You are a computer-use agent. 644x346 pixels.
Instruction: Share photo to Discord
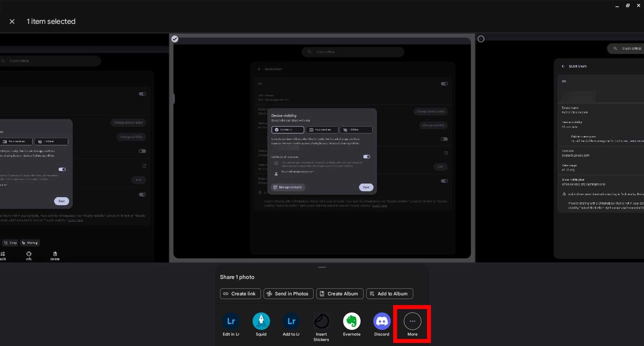pyautogui.click(x=382, y=325)
